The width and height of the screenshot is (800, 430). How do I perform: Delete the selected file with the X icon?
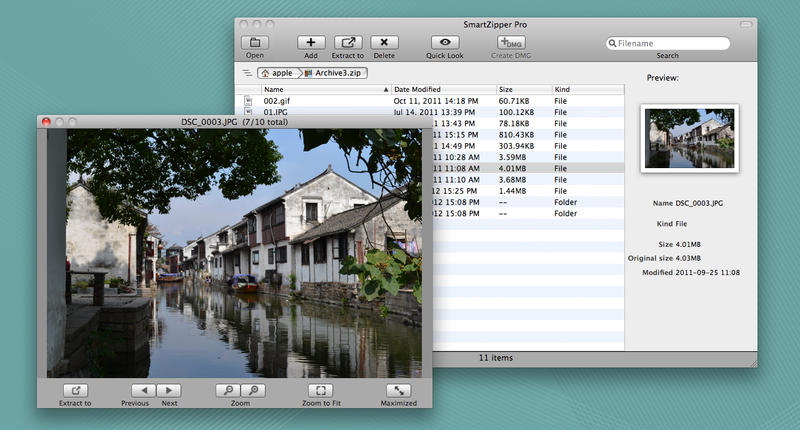tap(384, 43)
